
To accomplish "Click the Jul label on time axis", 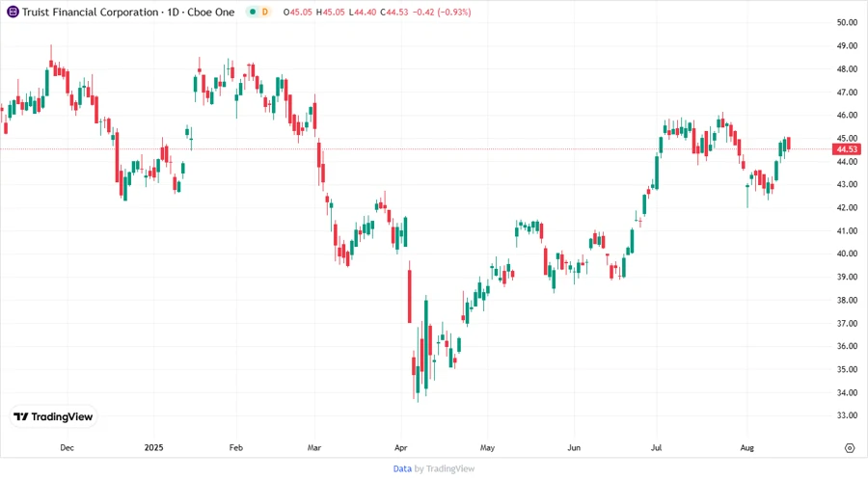I will 657,448.
